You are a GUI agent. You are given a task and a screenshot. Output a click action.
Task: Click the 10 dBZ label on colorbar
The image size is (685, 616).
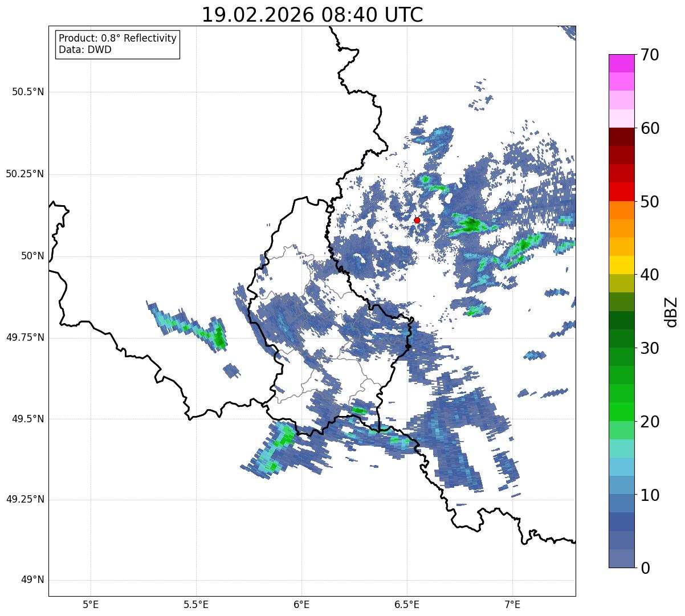[650, 495]
